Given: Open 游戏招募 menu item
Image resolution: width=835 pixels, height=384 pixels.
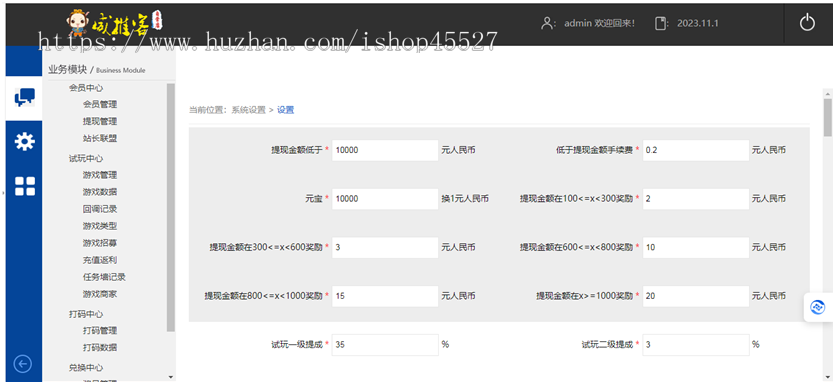Looking at the screenshot, I should pos(100,243).
